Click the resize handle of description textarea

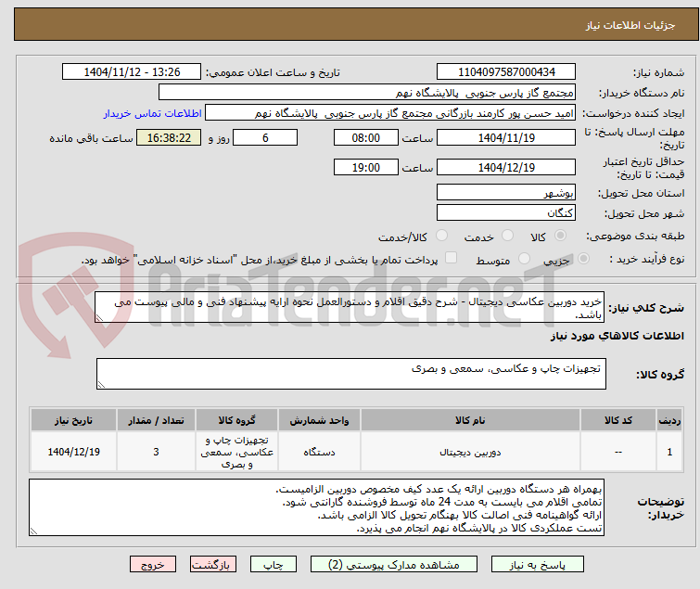pos(99,318)
